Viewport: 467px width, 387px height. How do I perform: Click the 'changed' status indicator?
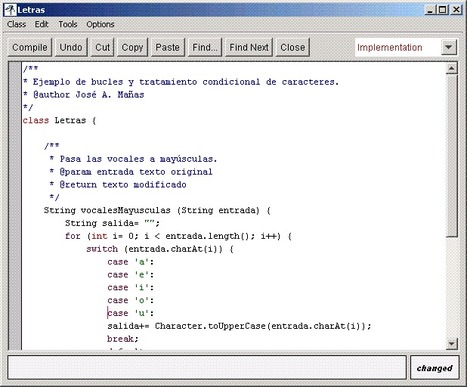point(435,368)
